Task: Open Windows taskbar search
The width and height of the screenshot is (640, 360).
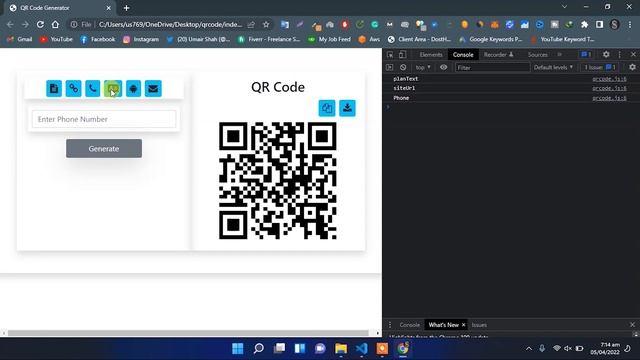Action: [258, 349]
